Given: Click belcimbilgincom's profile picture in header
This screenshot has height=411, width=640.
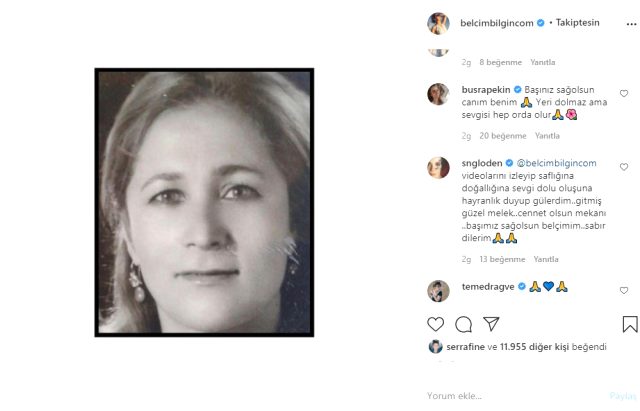Looking at the screenshot, I should (x=438, y=22).
